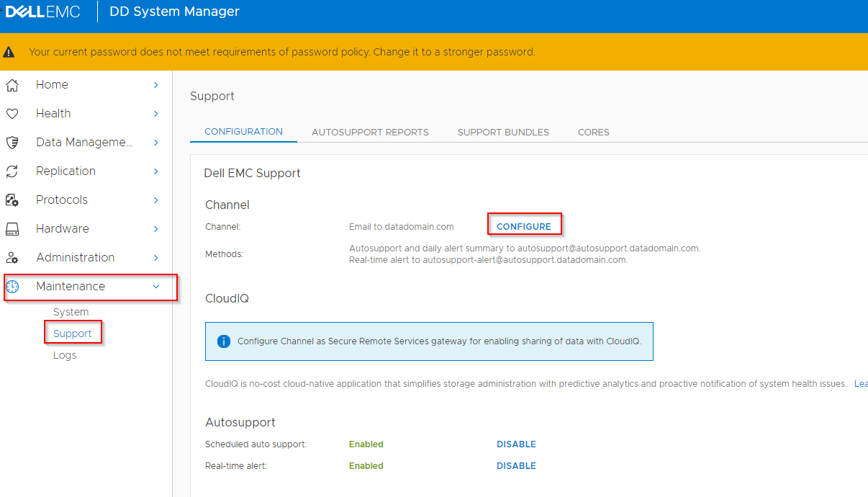Click the CONFIGURE button for Channel
This screenshot has height=497, width=868.
(525, 224)
